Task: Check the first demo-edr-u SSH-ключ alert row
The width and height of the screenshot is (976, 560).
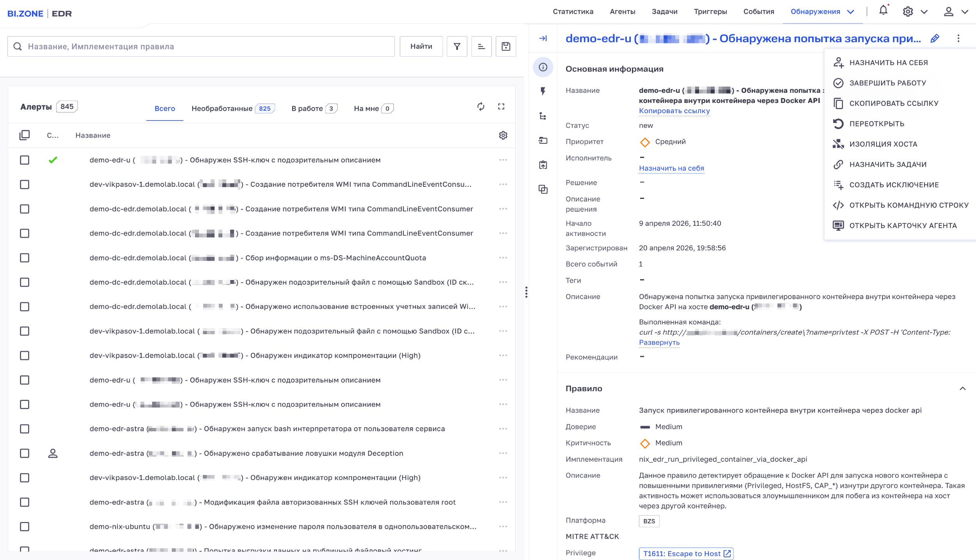Action: point(25,160)
